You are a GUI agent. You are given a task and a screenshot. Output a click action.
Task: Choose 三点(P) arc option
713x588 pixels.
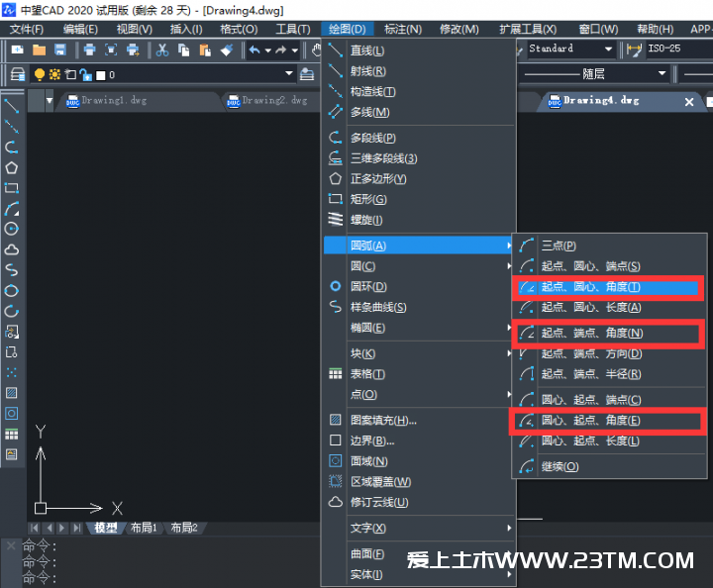(608, 245)
